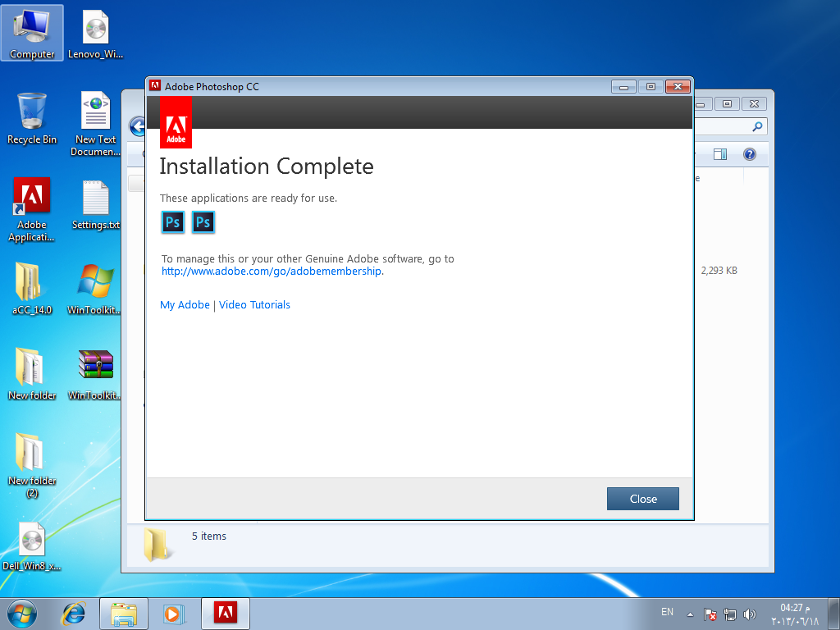Open the taskbar clock and date
840x630 pixels.
point(795,614)
